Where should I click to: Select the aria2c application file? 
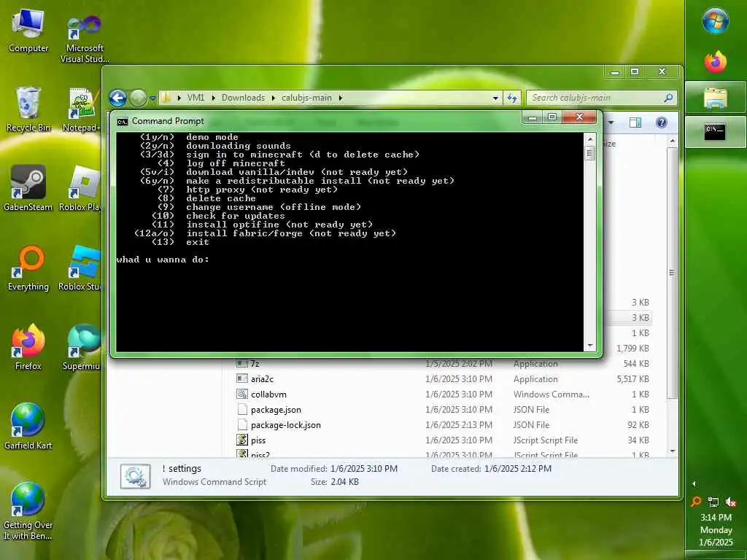click(x=262, y=379)
